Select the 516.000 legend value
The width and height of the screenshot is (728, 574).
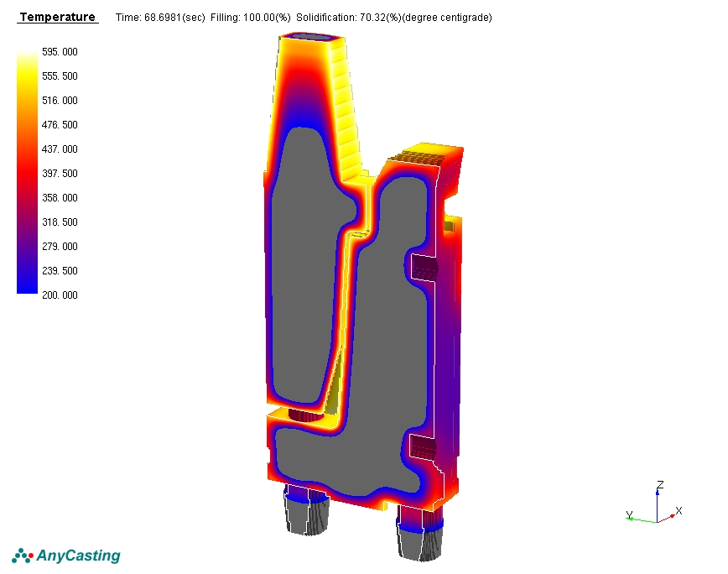point(60,101)
